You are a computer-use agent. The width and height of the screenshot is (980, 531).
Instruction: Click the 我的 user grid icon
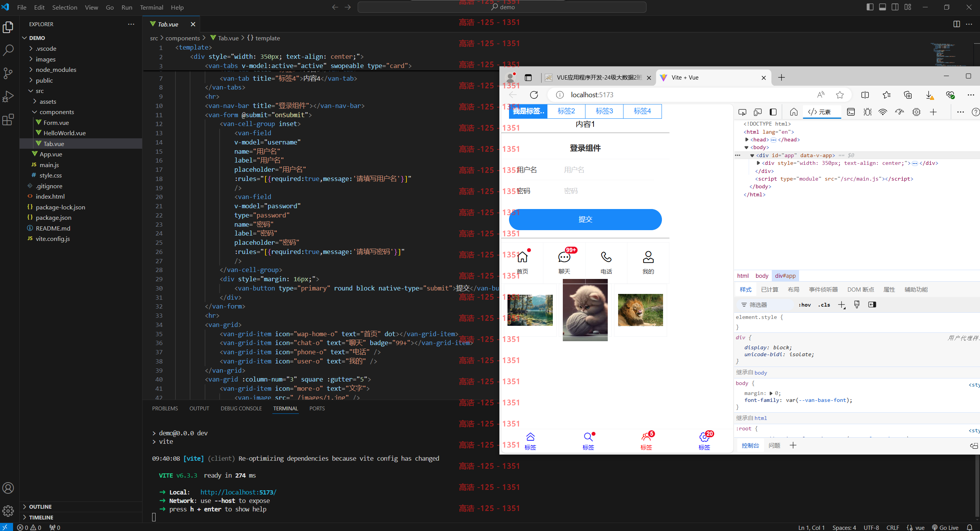coord(648,257)
